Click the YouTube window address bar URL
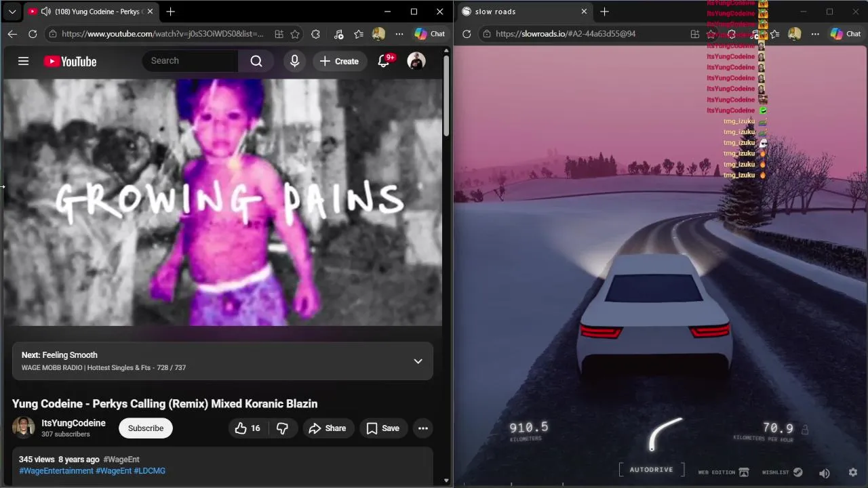 pos(163,34)
